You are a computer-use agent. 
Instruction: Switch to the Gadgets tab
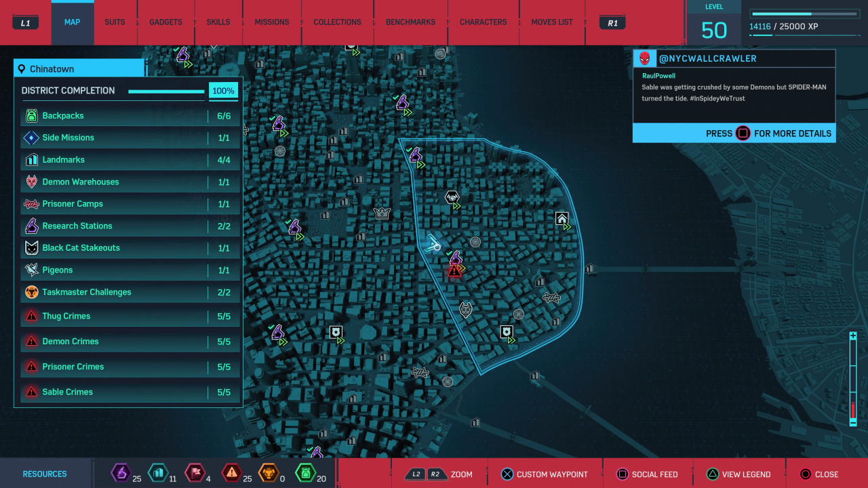[165, 22]
